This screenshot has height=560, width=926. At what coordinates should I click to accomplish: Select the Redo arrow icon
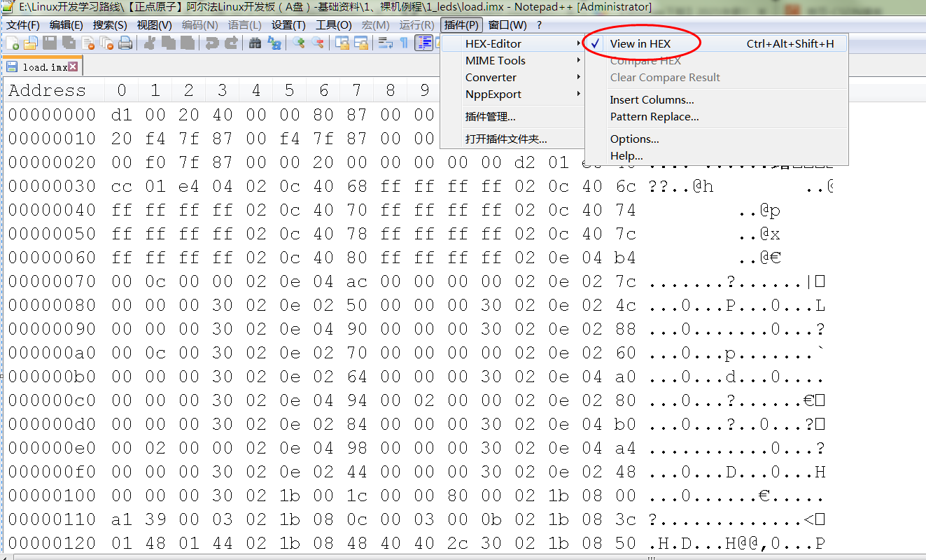pos(232,43)
